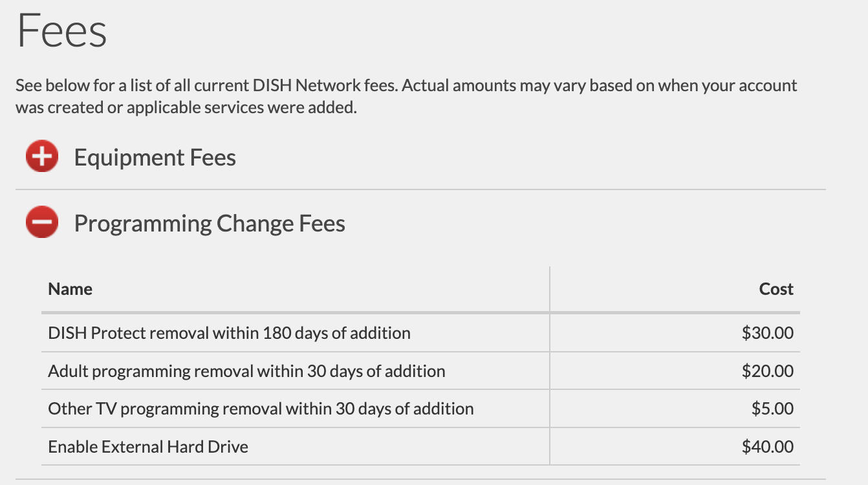The image size is (868, 485).
Task: Click the Name column header
Action: (71, 289)
